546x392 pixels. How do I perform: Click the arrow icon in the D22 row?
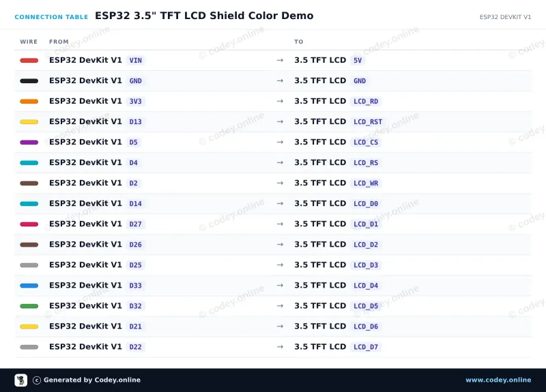tap(280, 347)
